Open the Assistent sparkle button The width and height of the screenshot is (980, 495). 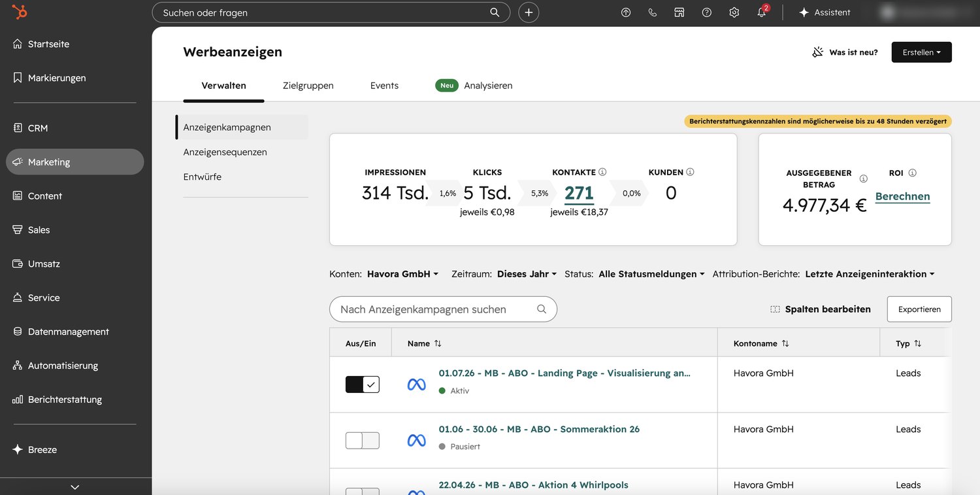tap(825, 12)
